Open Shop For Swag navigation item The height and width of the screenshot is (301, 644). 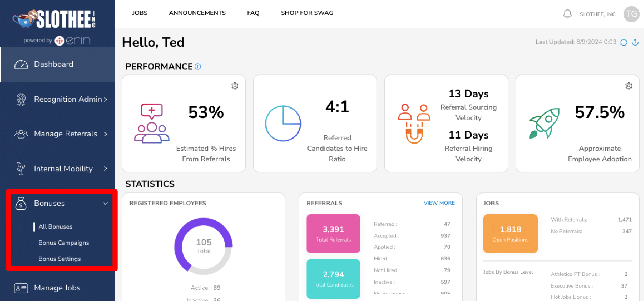tap(307, 13)
